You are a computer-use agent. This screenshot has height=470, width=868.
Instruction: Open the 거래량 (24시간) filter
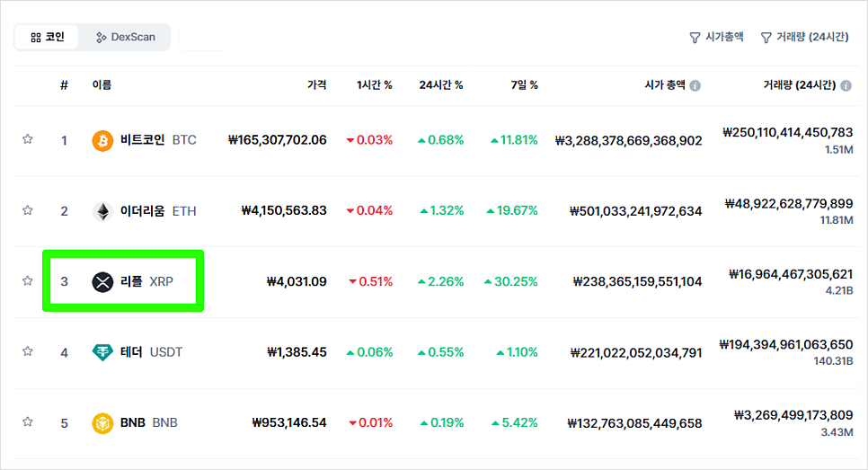[805, 37]
